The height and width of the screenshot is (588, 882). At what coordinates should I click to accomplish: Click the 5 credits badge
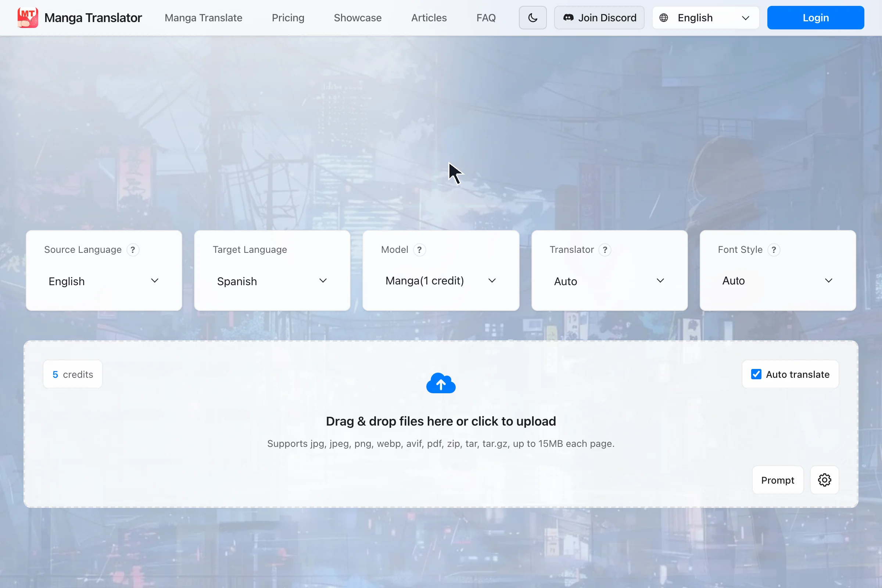coord(73,374)
